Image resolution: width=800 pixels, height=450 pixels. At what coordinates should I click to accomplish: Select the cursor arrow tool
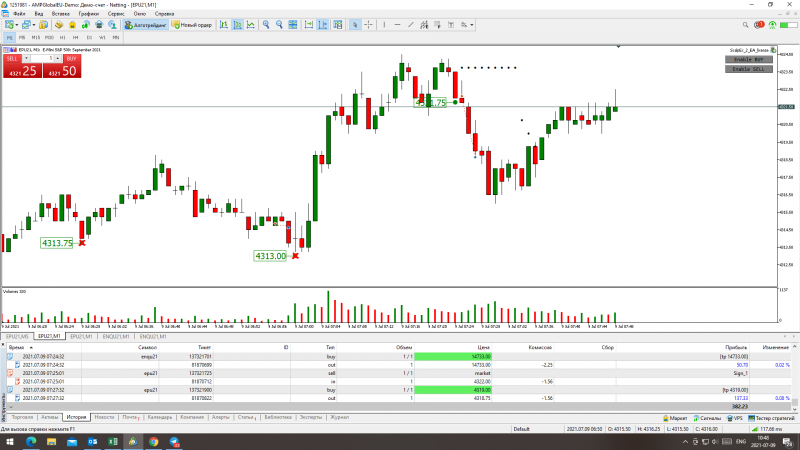coord(355,24)
